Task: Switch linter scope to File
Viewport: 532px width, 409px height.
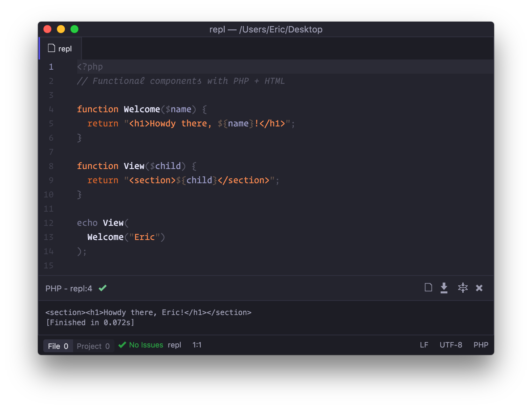Action: coord(58,346)
